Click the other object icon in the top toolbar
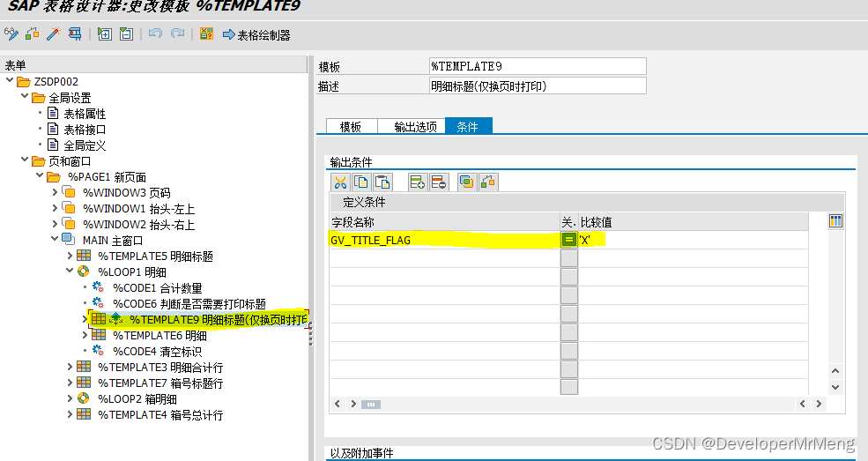The height and width of the screenshot is (461, 868). click(33, 34)
